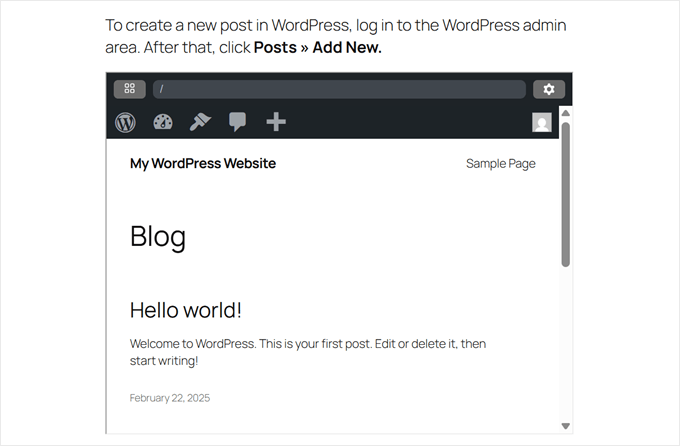
Task: Open the Customize paintbrush icon
Action: tap(200, 122)
